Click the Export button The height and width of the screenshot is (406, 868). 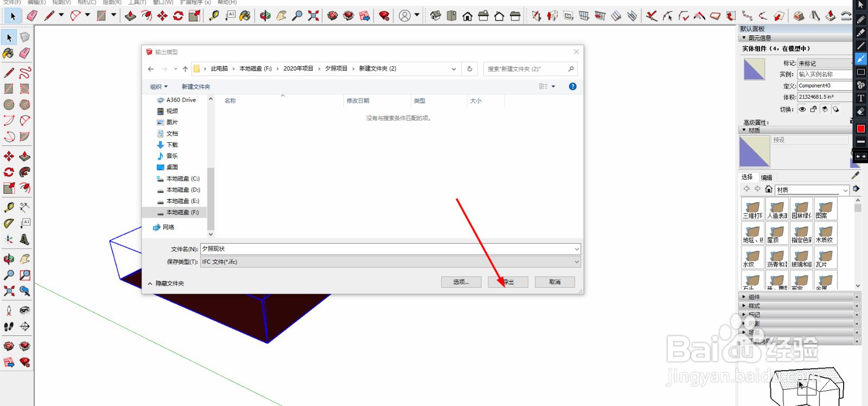(x=508, y=282)
